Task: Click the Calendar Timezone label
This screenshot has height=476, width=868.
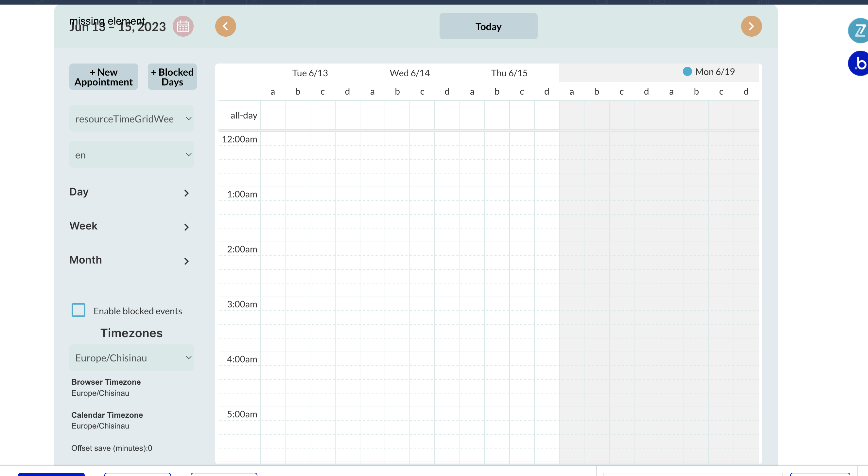Action: [x=107, y=415]
